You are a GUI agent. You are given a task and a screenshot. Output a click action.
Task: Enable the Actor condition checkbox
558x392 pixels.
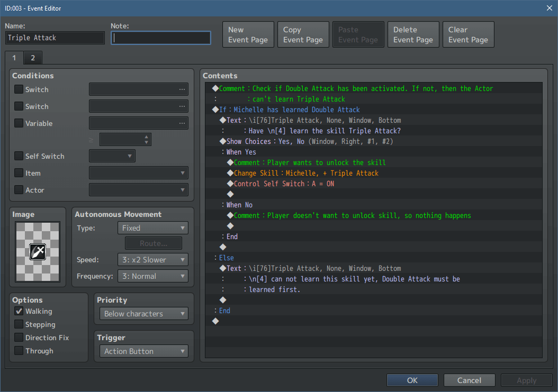(20, 190)
